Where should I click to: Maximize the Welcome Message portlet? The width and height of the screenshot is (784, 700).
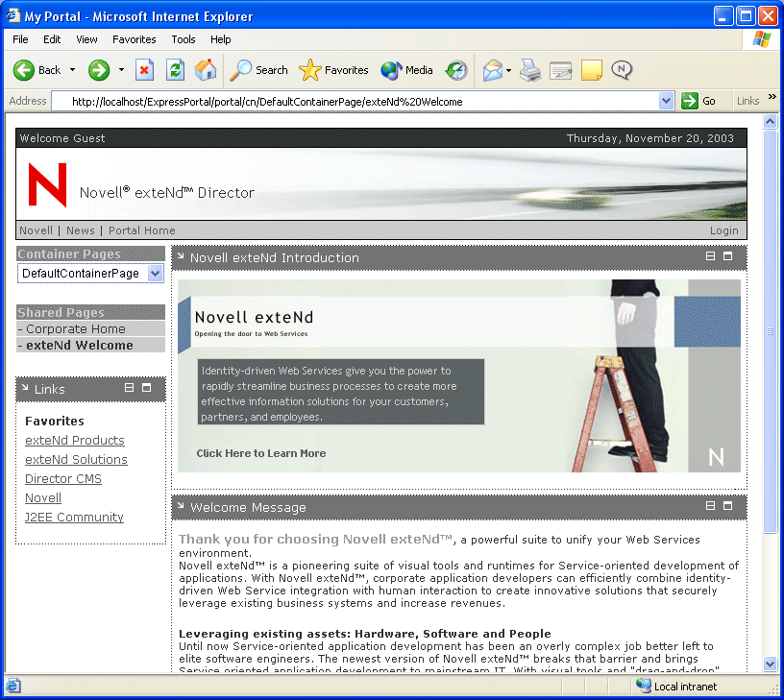pos(727,506)
